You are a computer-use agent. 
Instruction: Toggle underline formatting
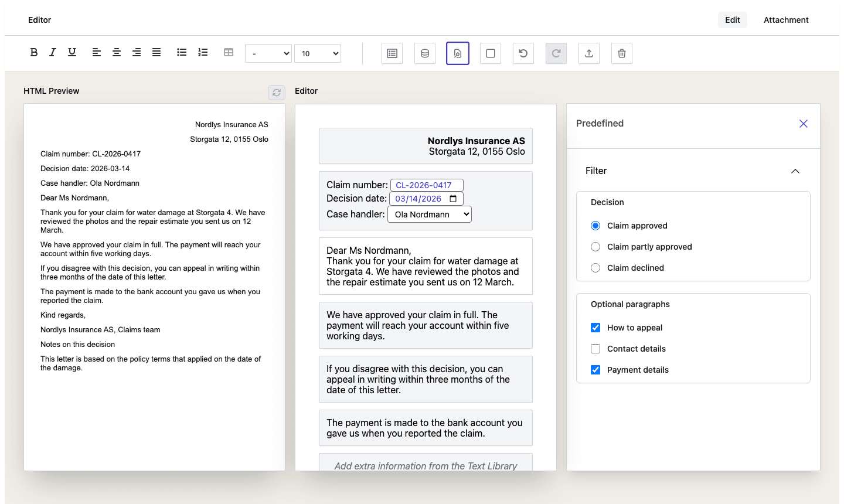[72, 52]
